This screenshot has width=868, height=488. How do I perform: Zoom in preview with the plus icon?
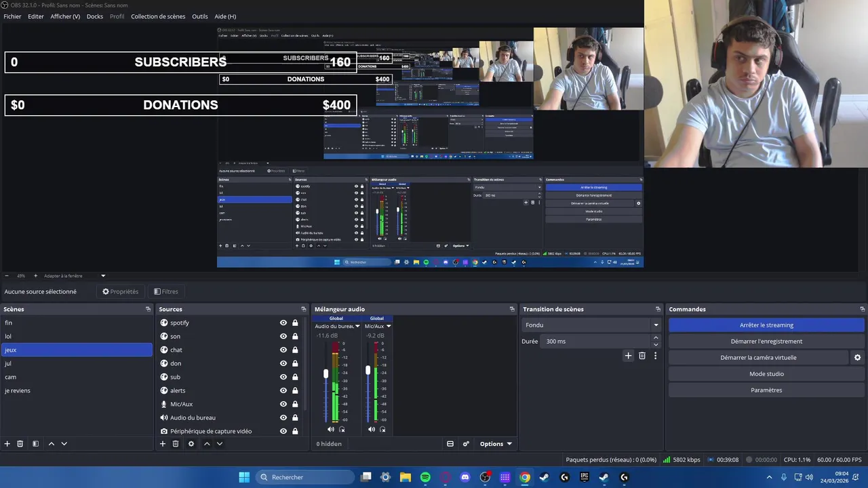click(x=36, y=276)
